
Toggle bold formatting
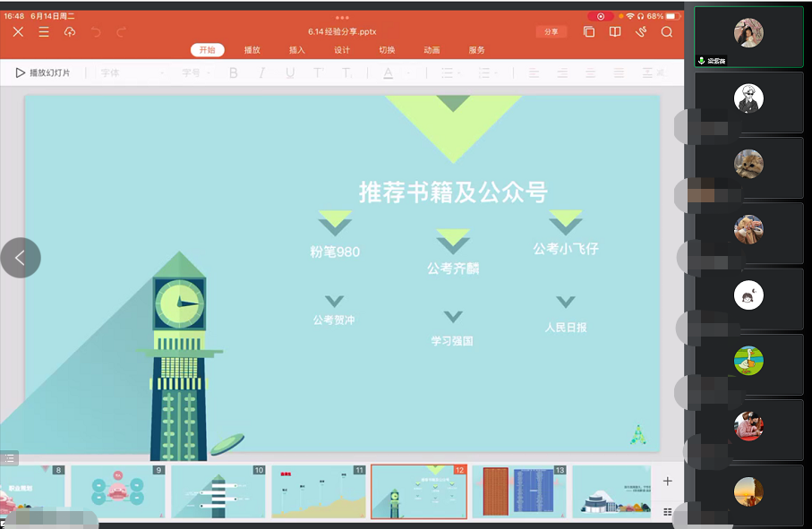(234, 73)
